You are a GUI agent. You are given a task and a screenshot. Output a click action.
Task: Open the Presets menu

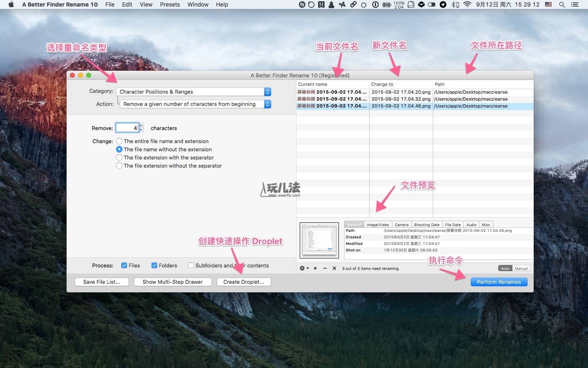[170, 4]
